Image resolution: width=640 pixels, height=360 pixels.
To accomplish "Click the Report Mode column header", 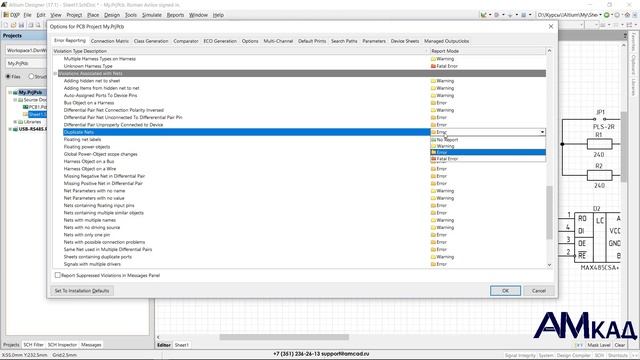I will (x=488, y=51).
